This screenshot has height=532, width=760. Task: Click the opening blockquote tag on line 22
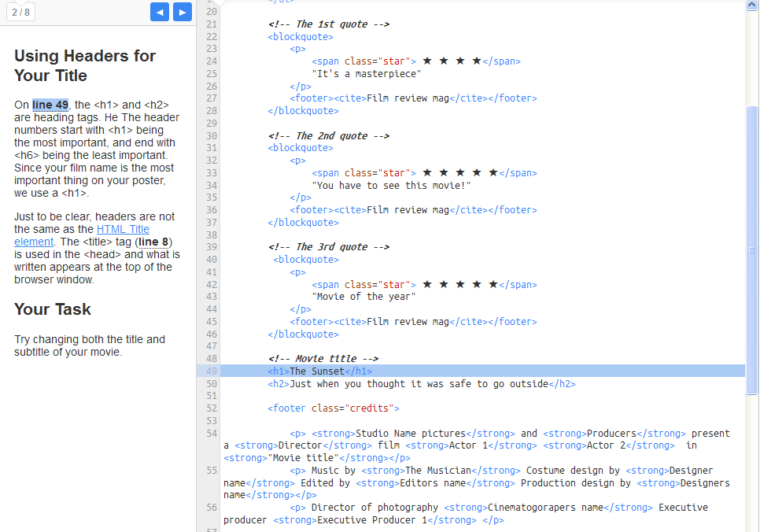[x=301, y=36]
